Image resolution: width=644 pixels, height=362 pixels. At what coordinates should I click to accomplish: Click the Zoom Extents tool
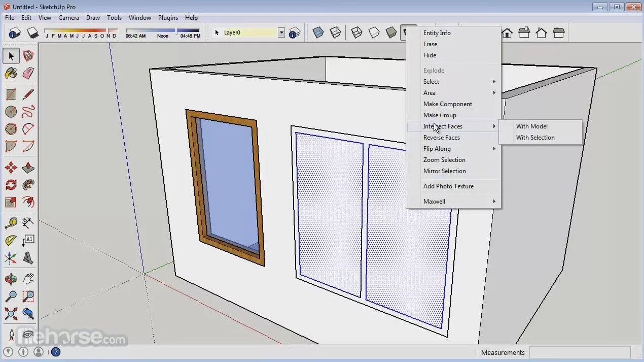(x=11, y=314)
